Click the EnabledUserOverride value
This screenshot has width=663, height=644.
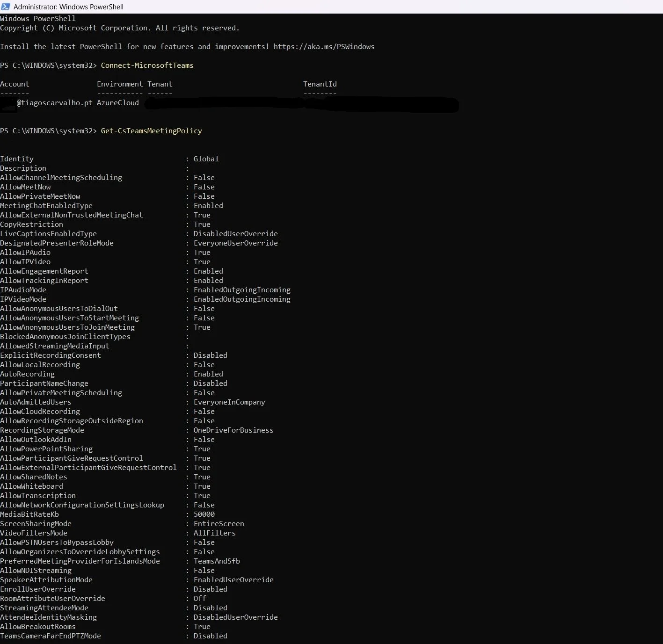tap(233, 580)
